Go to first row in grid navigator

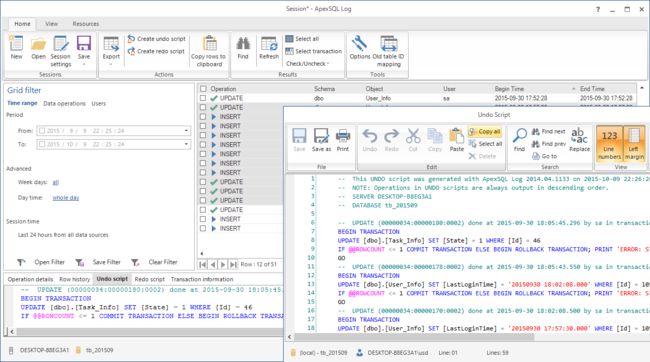point(203,264)
